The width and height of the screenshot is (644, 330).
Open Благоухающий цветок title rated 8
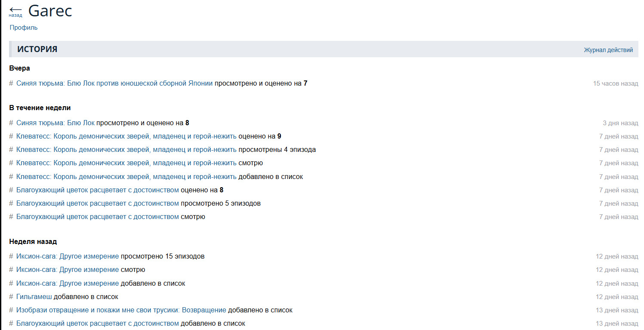pos(97,190)
